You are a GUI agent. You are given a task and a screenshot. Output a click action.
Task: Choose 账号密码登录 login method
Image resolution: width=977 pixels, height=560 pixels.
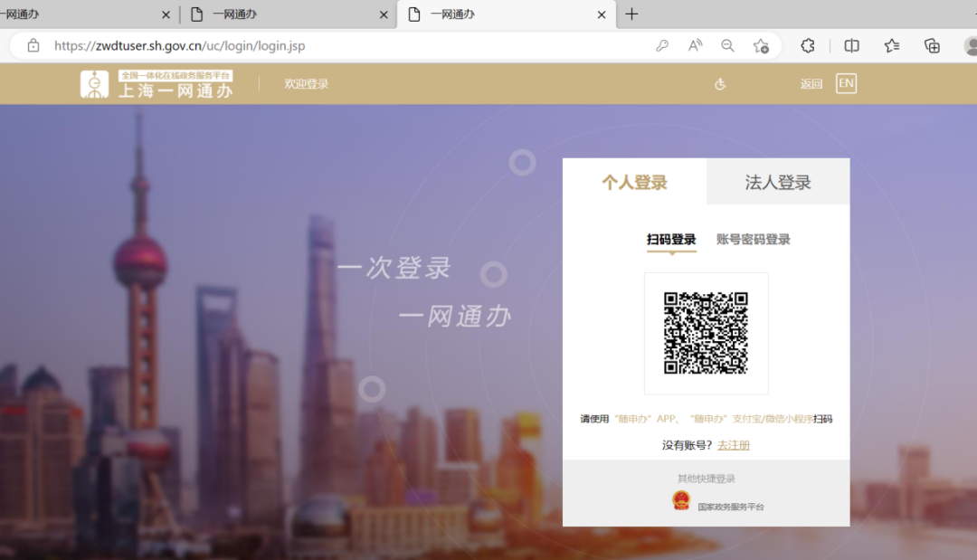(753, 240)
